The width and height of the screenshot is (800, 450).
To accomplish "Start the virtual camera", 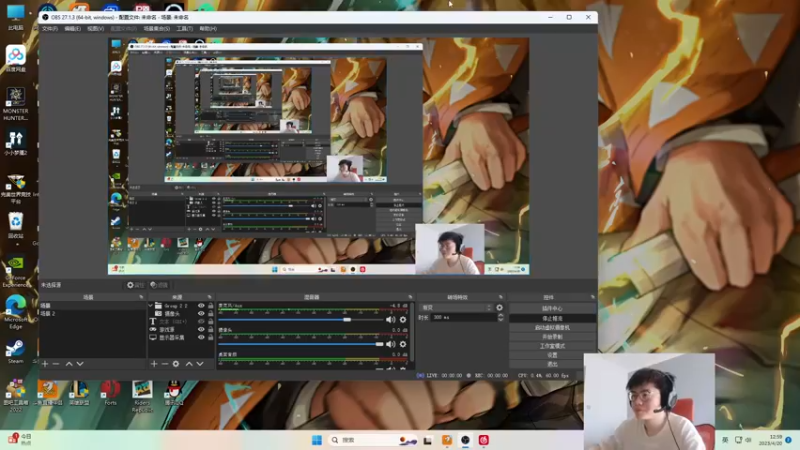I will (552, 328).
